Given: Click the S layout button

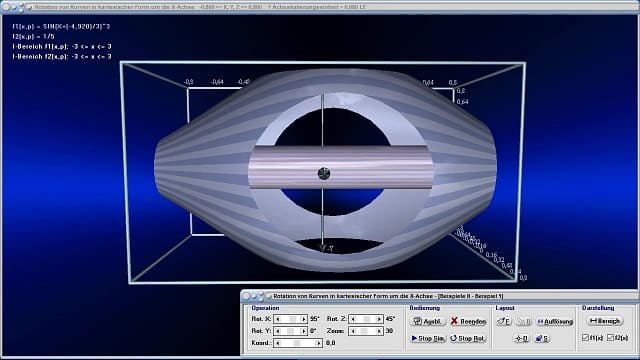Looking at the screenshot, I should pos(542,338).
